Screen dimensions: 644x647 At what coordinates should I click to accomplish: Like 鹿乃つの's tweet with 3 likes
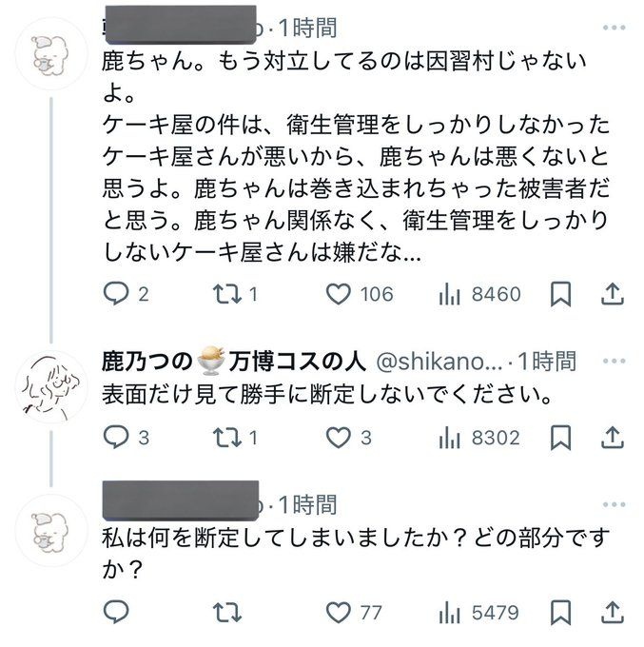click(340, 437)
